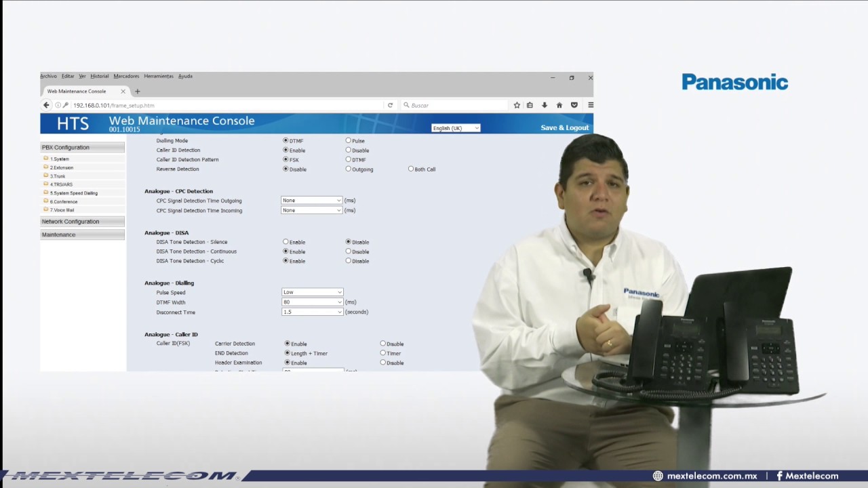Image resolution: width=868 pixels, height=488 pixels.
Task: Disable Carrier Detection for Caller ID(FSK)
Action: pyautogui.click(x=383, y=343)
